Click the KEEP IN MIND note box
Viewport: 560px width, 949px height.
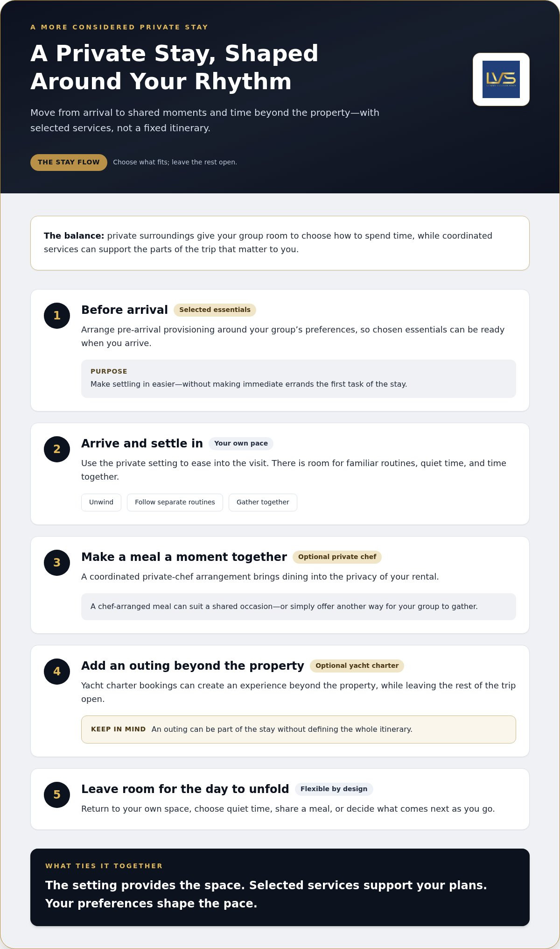[x=299, y=729]
